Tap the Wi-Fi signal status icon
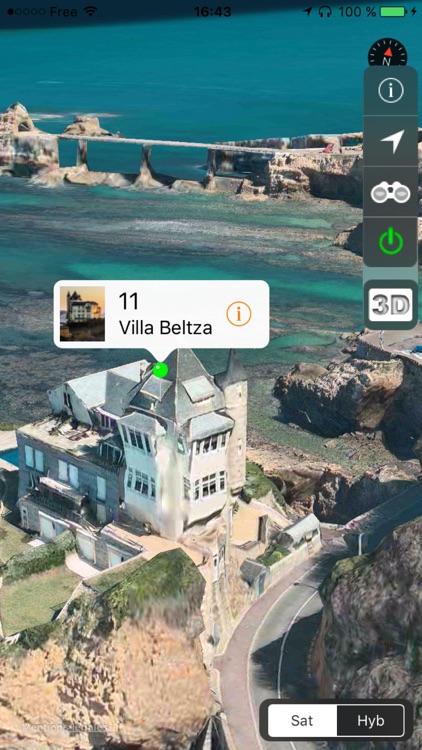 click(x=89, y=11)
